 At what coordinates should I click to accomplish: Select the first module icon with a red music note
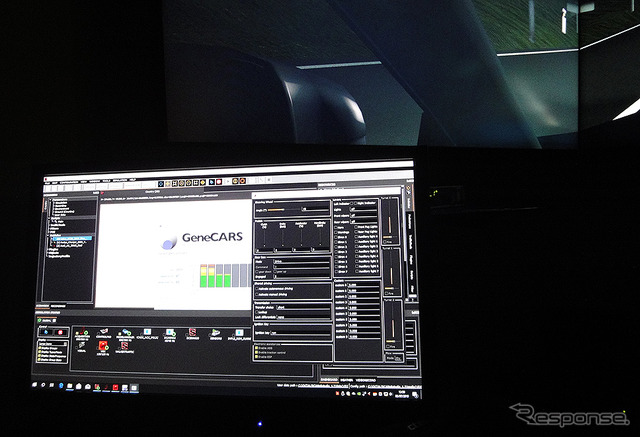(x=83, y=330)
